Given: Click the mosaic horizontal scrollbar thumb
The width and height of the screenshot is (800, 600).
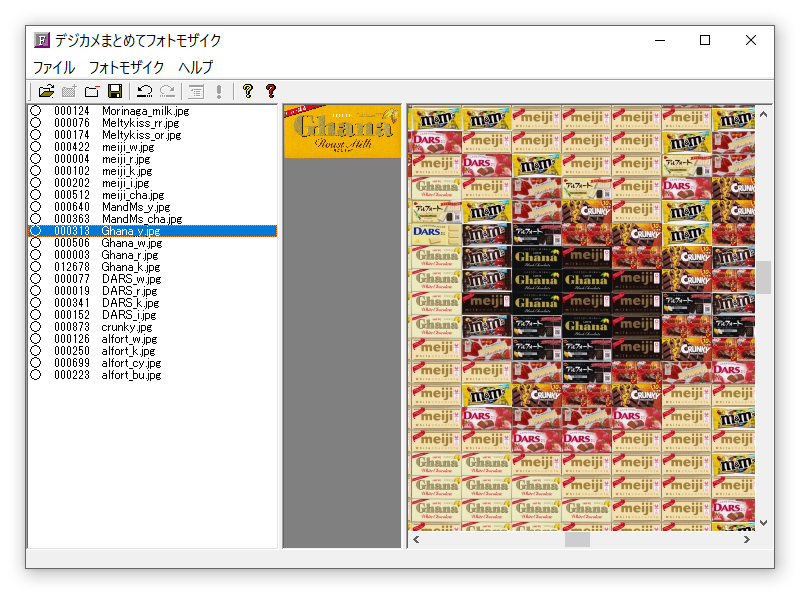Looking at the screenshot, I should (x=577, y=540).
